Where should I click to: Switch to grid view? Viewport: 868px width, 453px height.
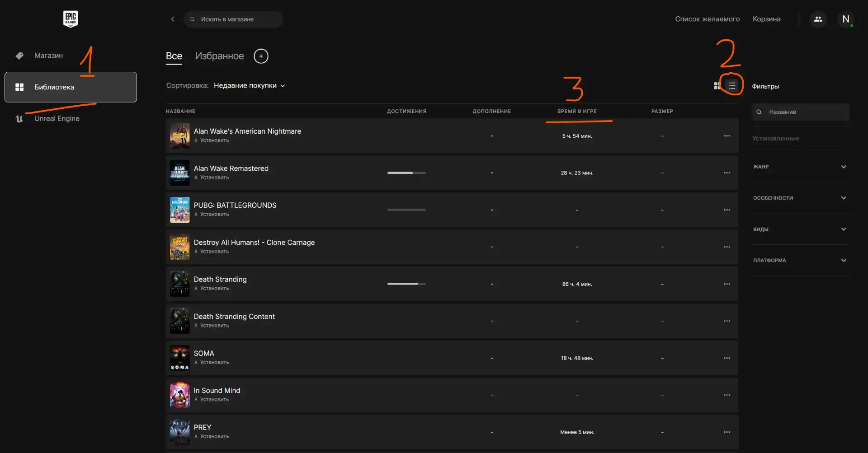click(717, 86)
